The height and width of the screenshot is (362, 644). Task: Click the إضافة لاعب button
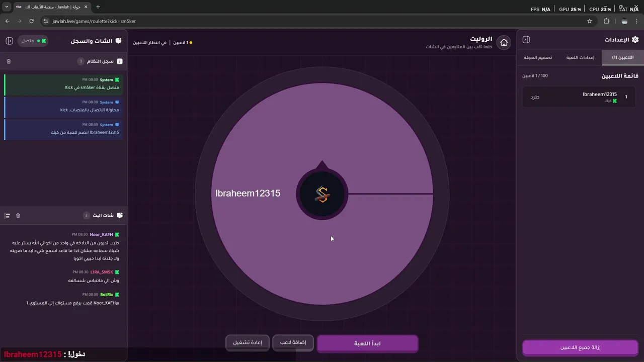(293, 343)
